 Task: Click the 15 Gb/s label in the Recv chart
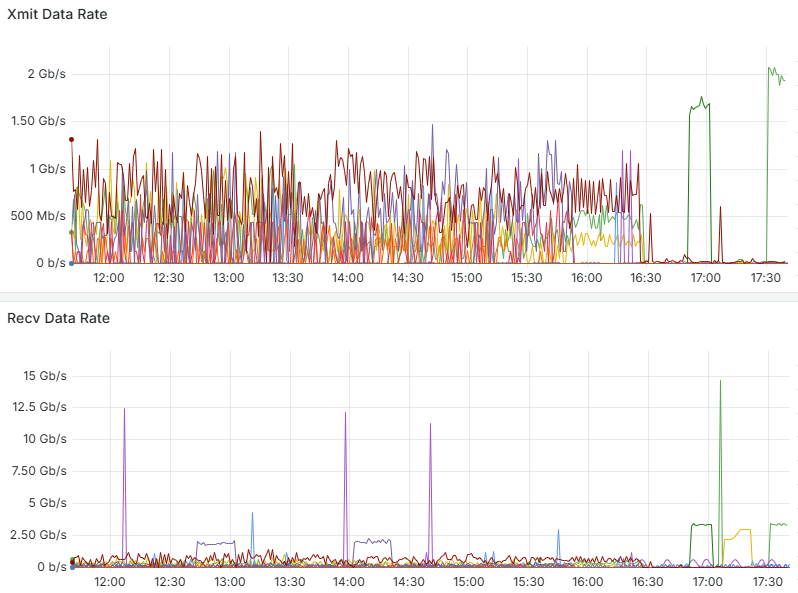coord(45,376)
